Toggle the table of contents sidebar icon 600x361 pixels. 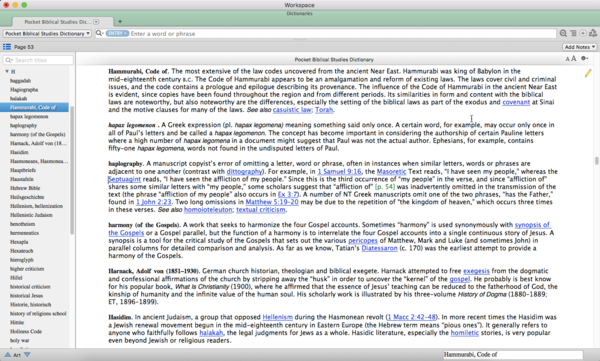tap(7, 47)
